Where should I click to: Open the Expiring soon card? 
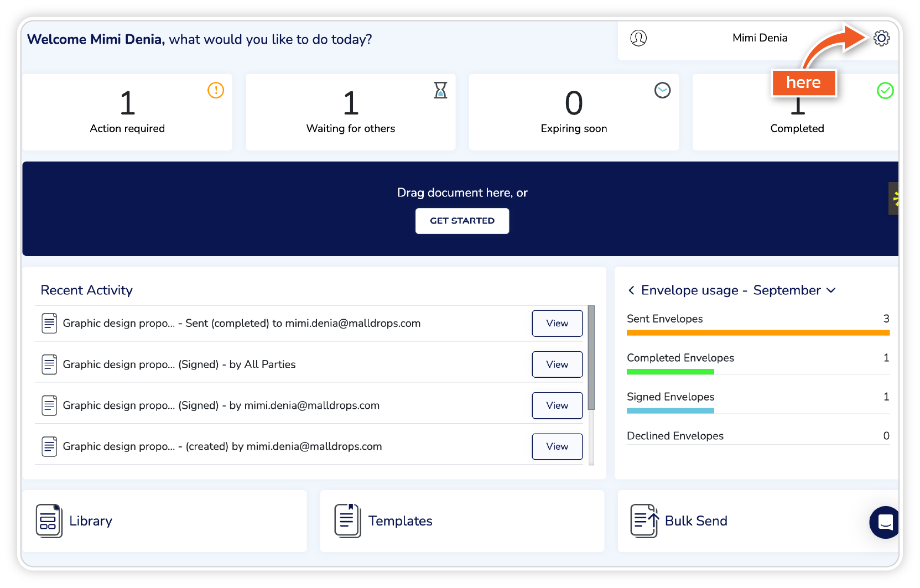[x=574, y=112]
